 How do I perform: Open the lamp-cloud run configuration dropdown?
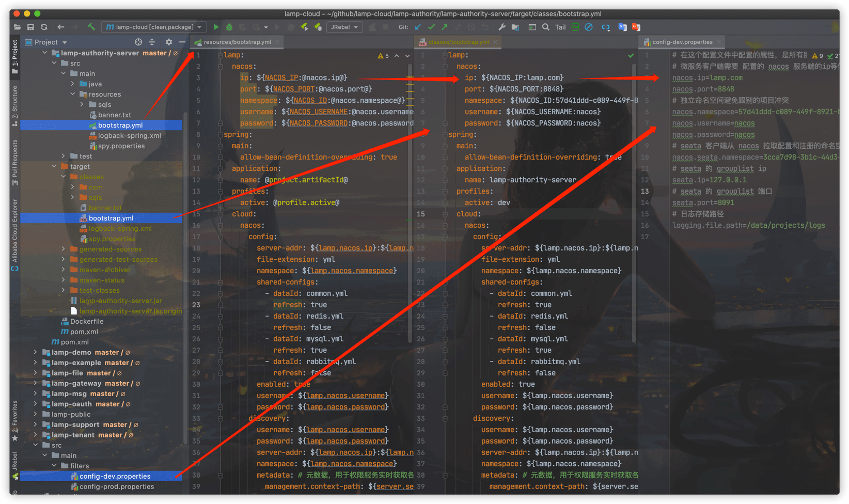(x=154, y=27)
